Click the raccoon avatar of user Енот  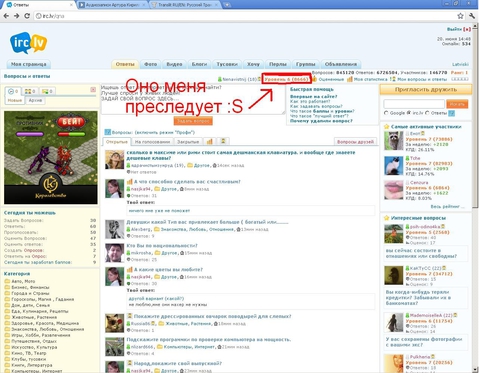click(x=393, y=141)
